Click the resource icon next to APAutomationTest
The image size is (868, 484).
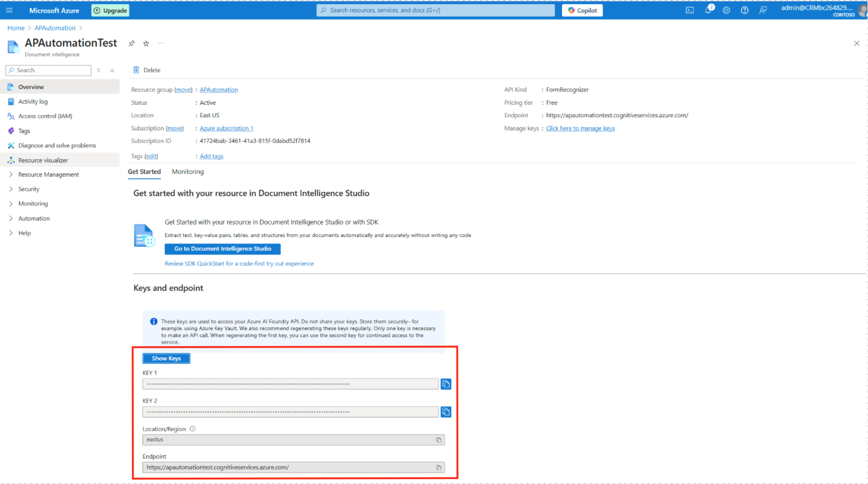(13, 47)
